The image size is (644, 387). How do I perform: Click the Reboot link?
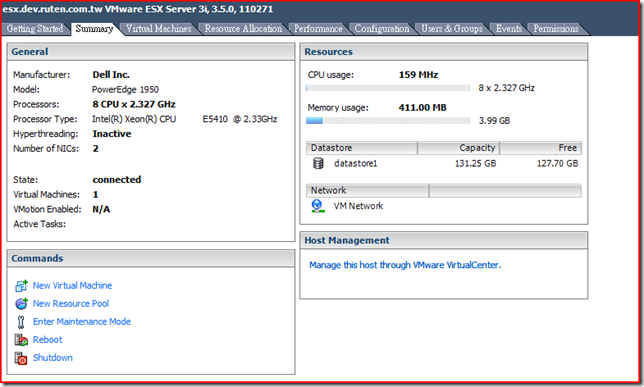click(x=48, y=340)
